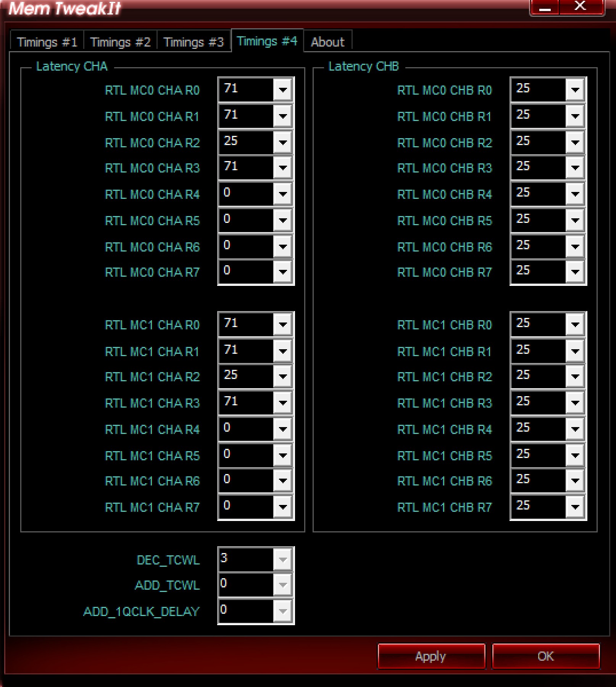Expand RTL MC1 CHB R0 dropdown

[x=575, y=325]
